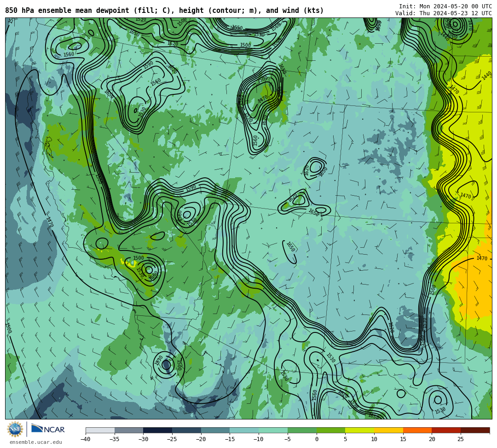Click the 0 colorbar tick label
The width and height of the screenshot is (497, 448).
coord(316,439)
